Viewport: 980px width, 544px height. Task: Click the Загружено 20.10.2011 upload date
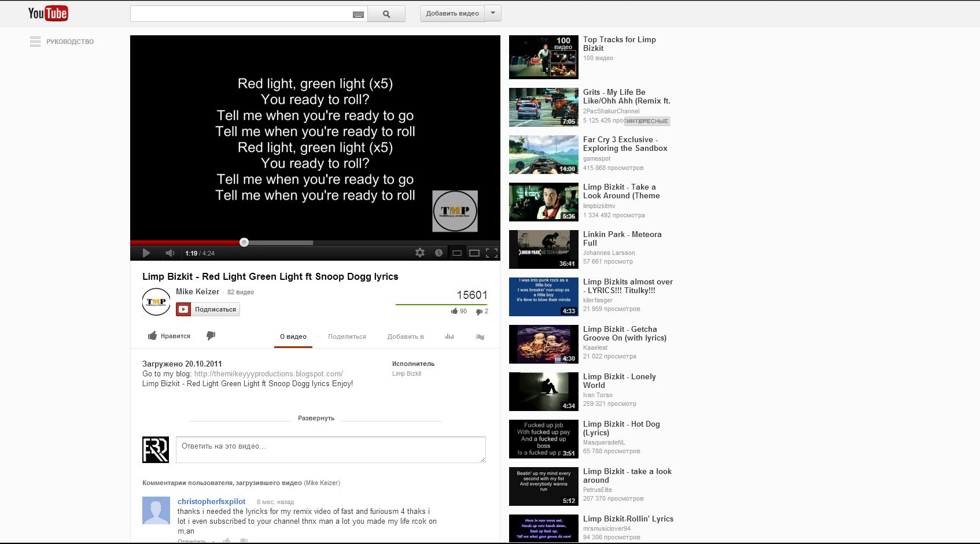[182, 364]
